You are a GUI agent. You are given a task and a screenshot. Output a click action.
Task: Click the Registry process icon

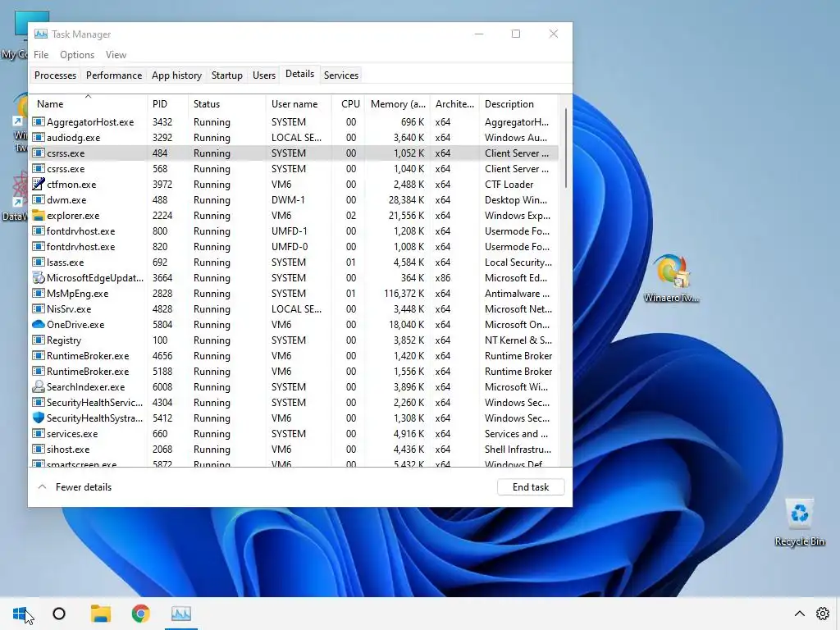[x=38, y=340]
